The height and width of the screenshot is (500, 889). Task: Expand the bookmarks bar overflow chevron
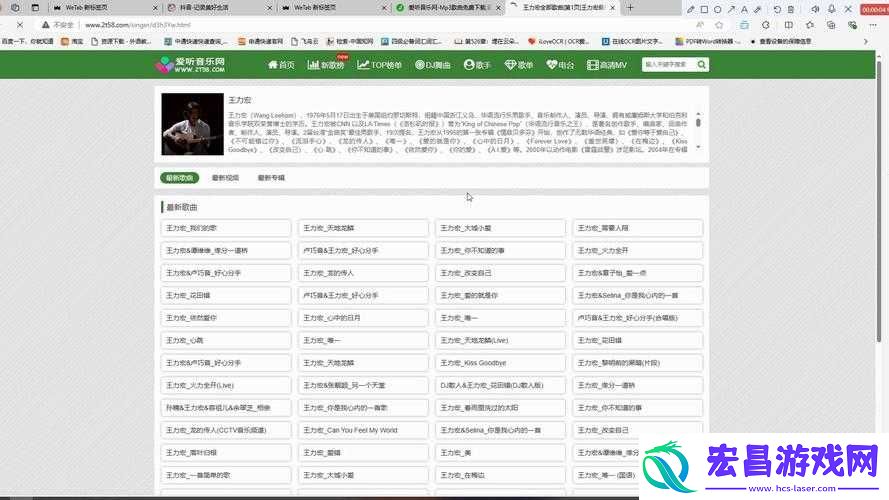point(866,41)
